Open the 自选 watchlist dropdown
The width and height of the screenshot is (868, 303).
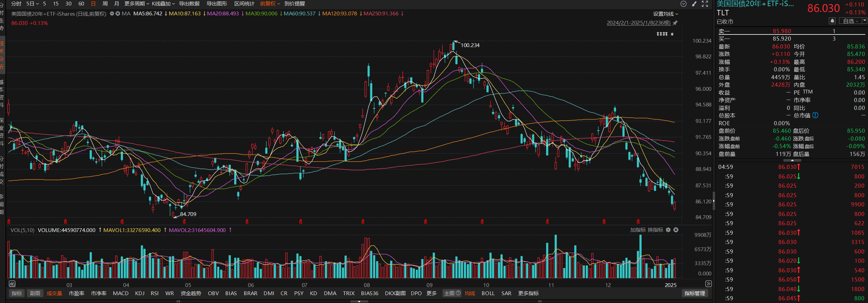pos(865,21)
